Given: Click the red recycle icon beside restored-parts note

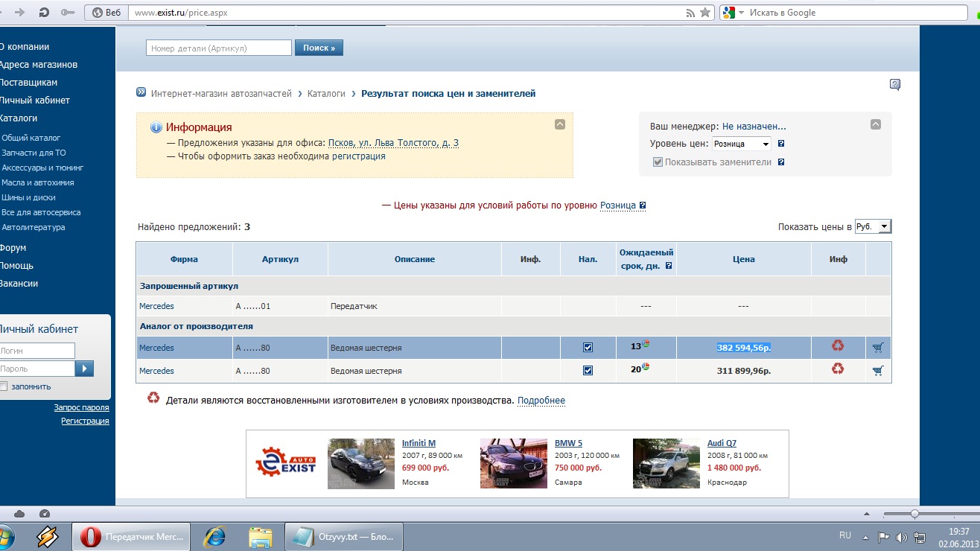Looking at the screenshot, I should pos(153,398).
